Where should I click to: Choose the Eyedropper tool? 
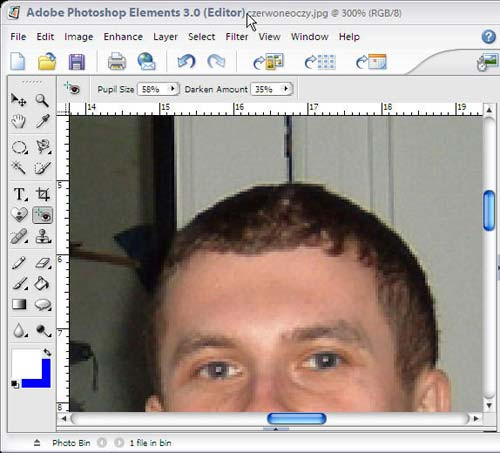click(x=43, y=121)
